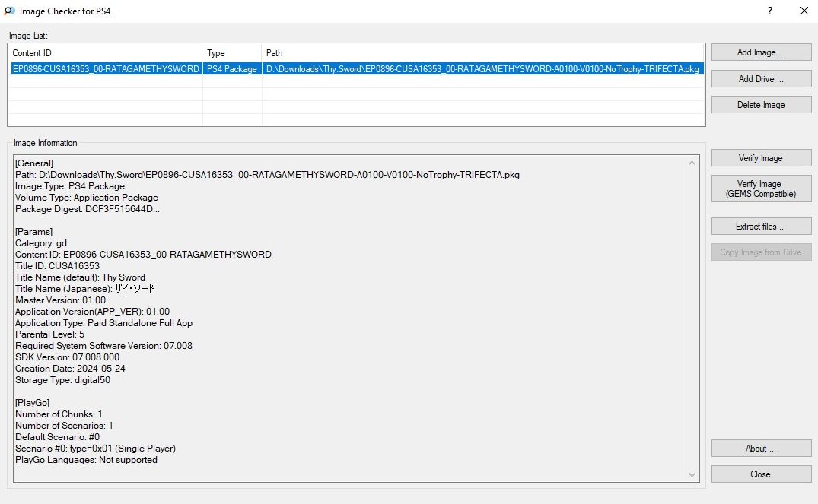The height and width of the screenshot is (504, 818).
Task: Click the Title Name (default): Thy Sword line
Action: (x=81, y=277)
